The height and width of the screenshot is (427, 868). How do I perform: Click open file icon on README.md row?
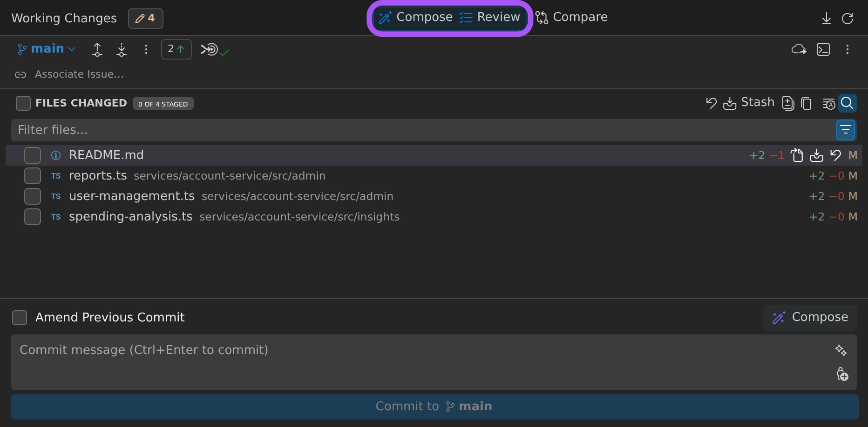pos(797,155)
